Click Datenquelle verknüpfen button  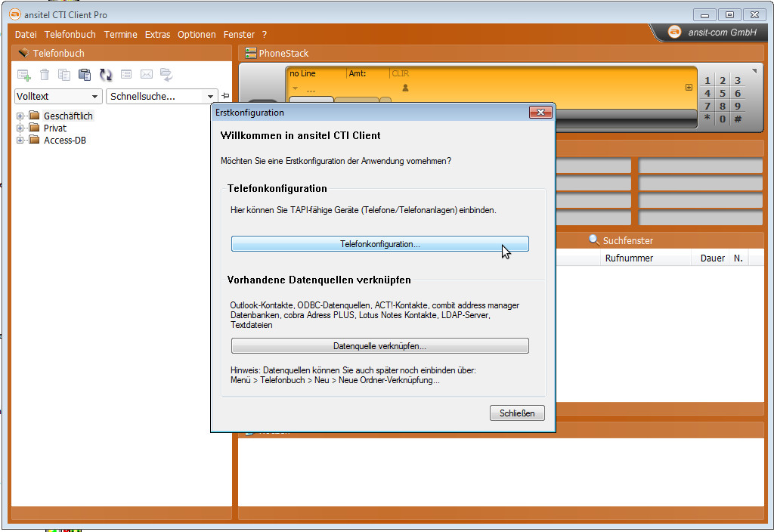(379, 345)
